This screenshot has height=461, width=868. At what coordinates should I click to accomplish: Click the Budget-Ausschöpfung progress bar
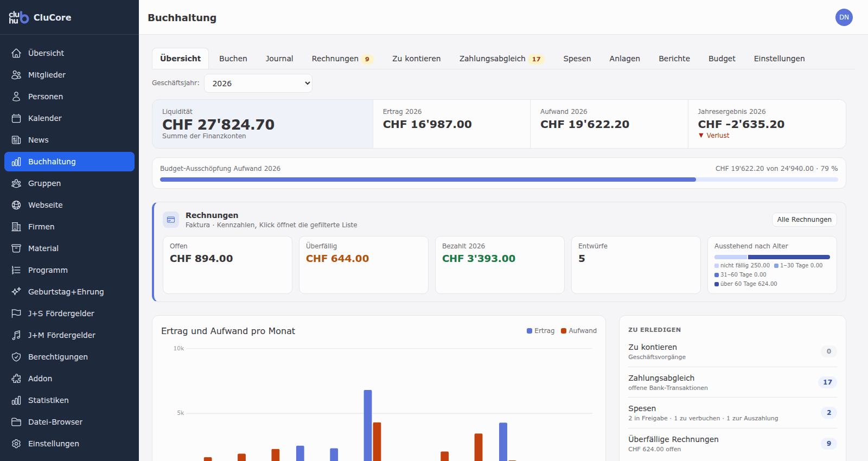(499, 180)
